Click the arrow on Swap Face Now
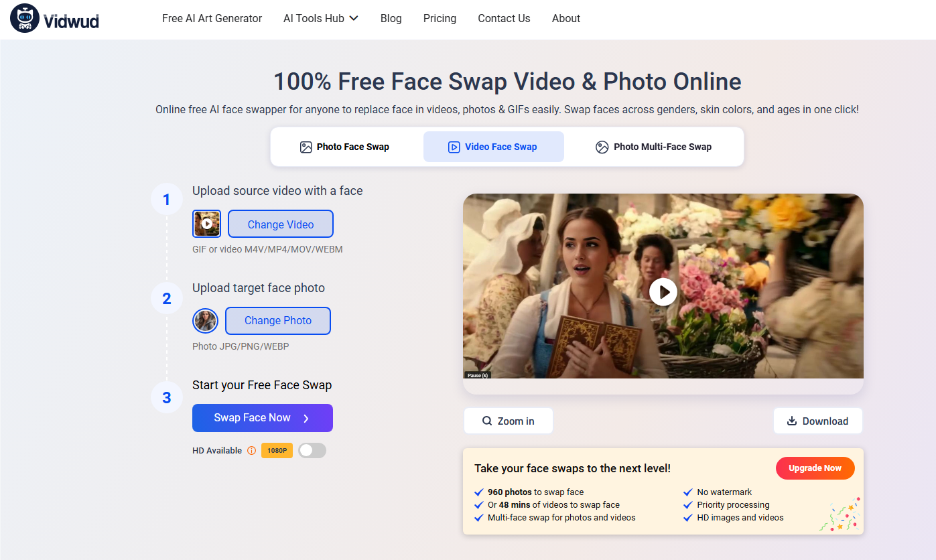Screen dimensions: 936x560 pyautogui.click(x=306, y=419)
